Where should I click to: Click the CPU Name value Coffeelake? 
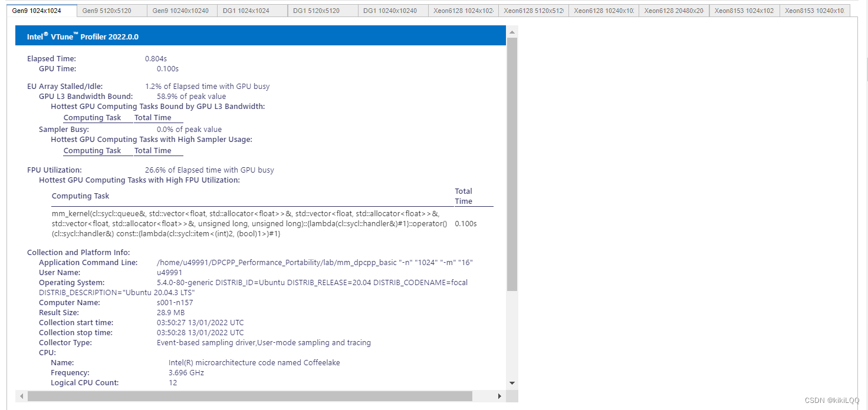(254, 362)
